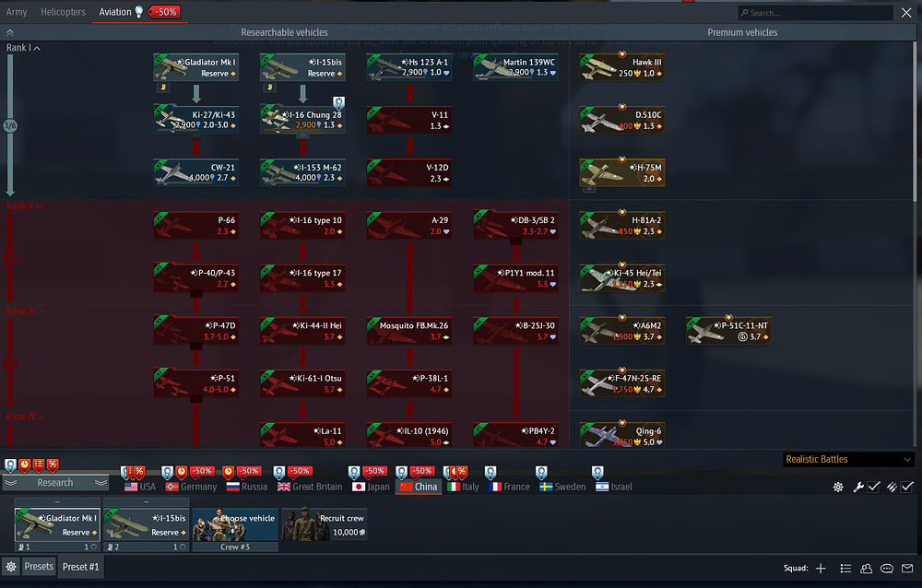922x588 pixels.
Task: Collapse the Rank III section
Action: tap(25, 312)
